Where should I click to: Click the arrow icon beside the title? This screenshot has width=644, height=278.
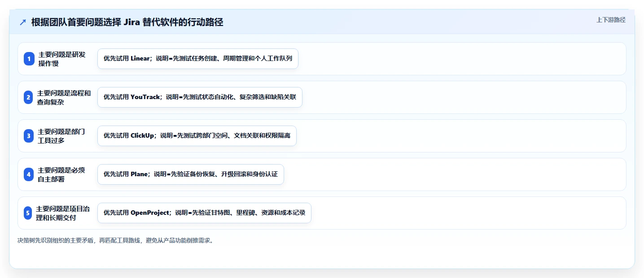click(x=23, y=22)
